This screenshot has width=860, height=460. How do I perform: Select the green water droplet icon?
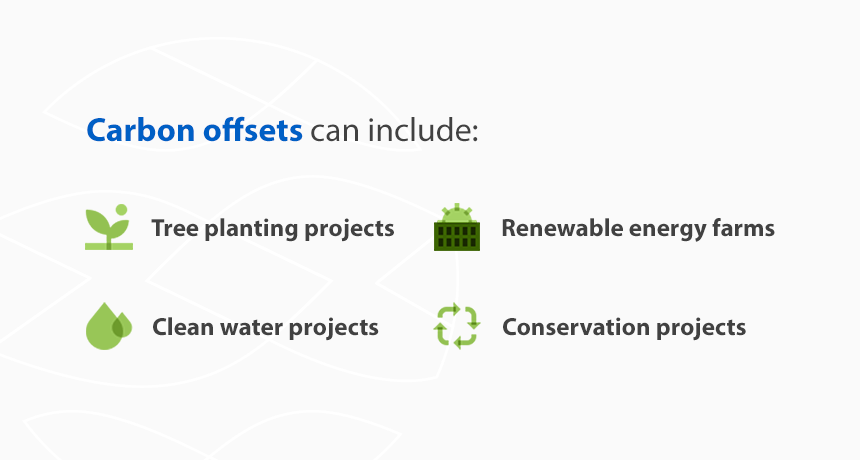[x=105, y=327]
